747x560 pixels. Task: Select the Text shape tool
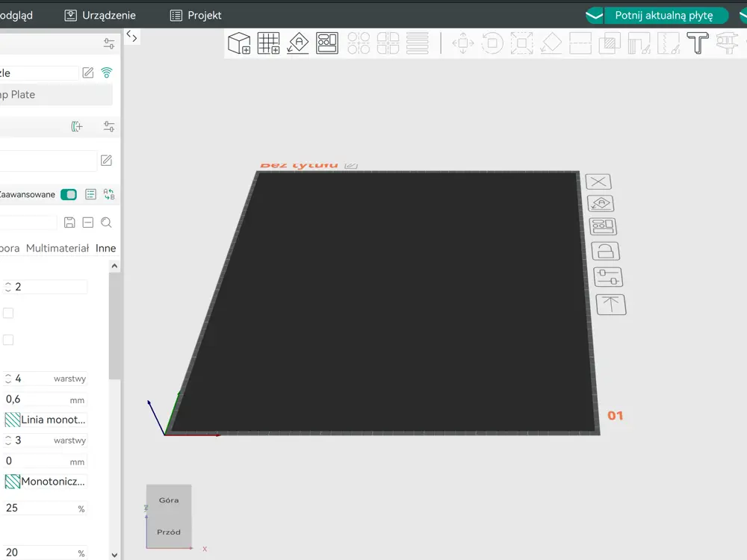(x=698, y=43)
